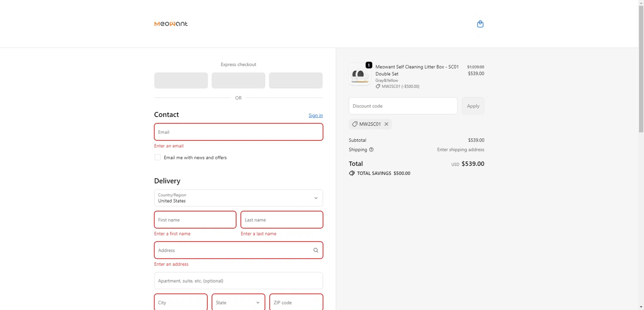Click the 'TOTAL SAVINGS $500.00' text

point(384,174)
